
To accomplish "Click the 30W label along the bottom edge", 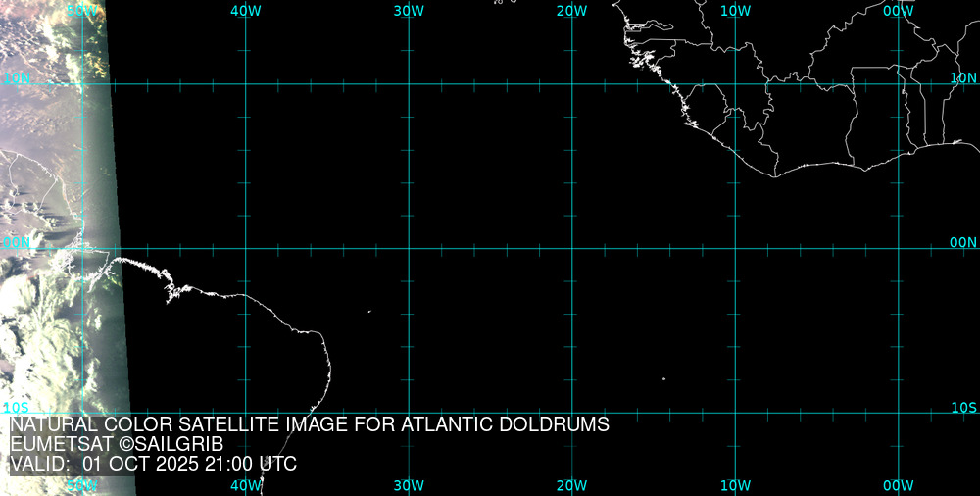I will [409, 485].
